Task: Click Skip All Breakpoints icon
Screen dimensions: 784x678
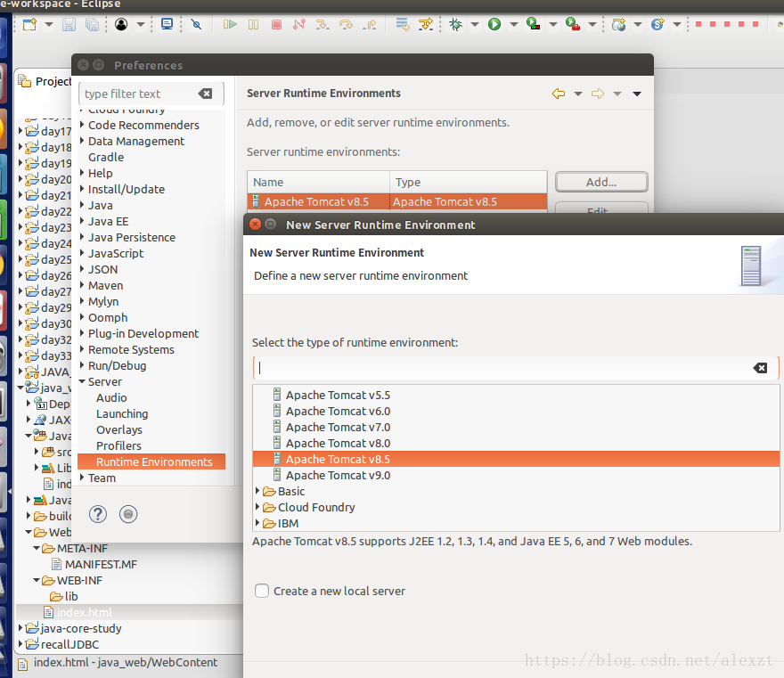Action: [x=197, y=24]
